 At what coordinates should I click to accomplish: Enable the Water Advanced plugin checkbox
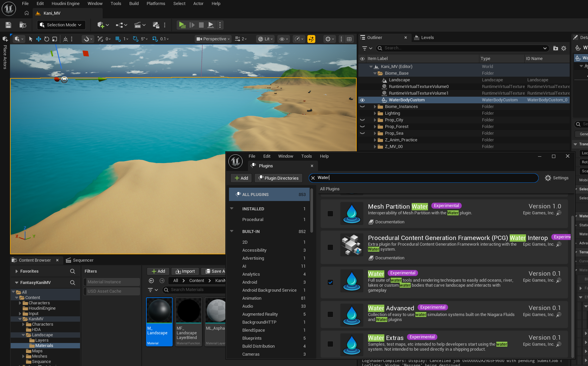point(330,314)
